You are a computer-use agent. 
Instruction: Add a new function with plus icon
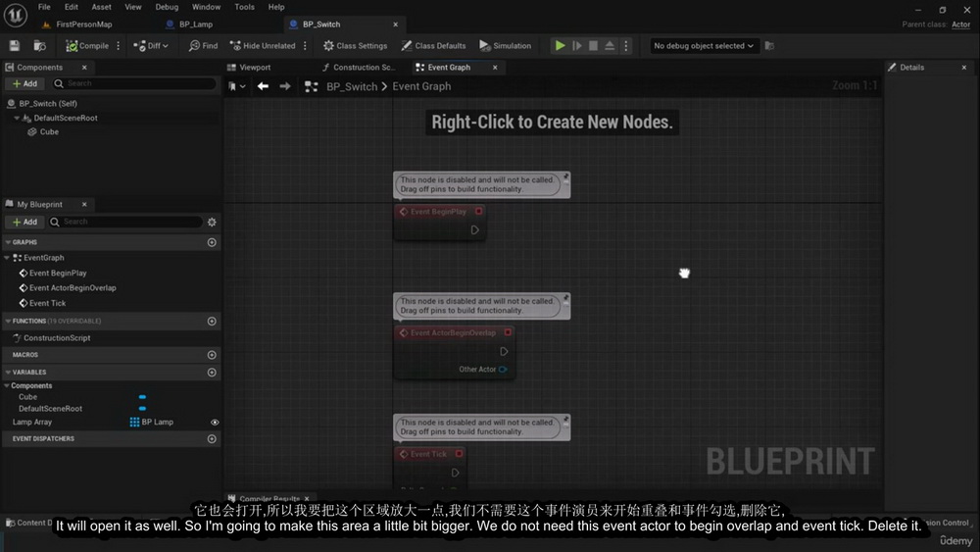212,322
